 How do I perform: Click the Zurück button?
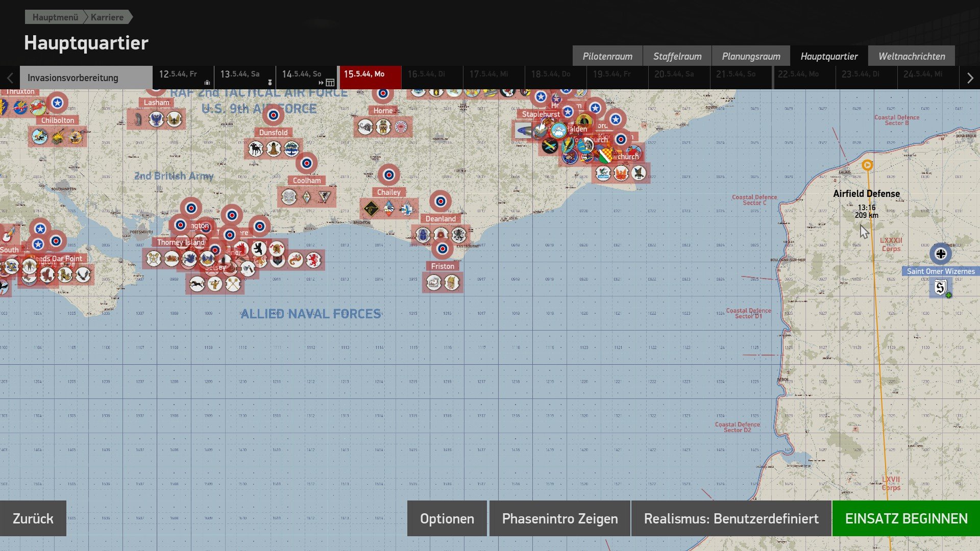[33, 518]
